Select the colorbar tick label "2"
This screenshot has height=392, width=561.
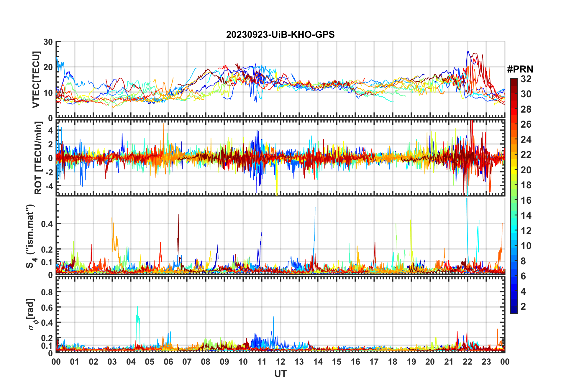click(524, 307)
